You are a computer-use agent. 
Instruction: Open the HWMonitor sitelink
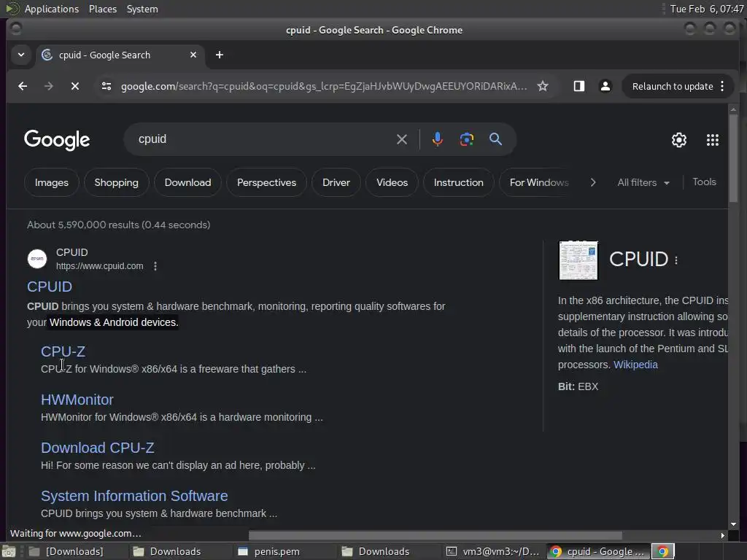coord(77,400)
